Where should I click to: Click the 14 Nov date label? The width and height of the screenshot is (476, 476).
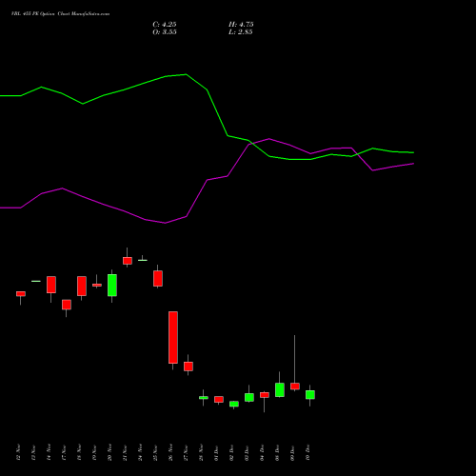click(x=49, y=452)
